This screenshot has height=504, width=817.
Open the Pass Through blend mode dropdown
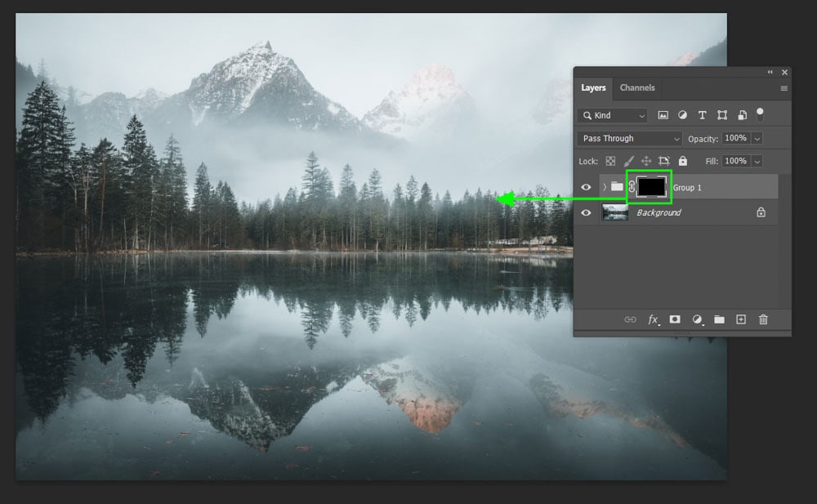[x=629, y=139]
